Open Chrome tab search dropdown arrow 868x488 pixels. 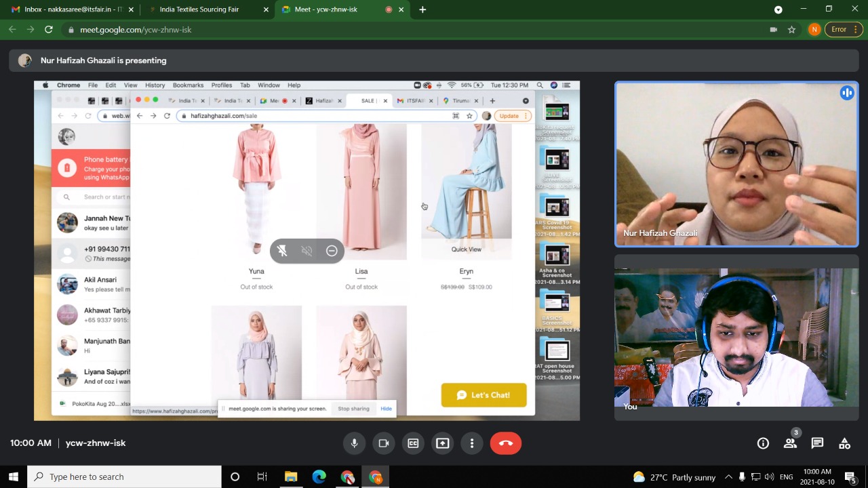[x=778, y=9]
